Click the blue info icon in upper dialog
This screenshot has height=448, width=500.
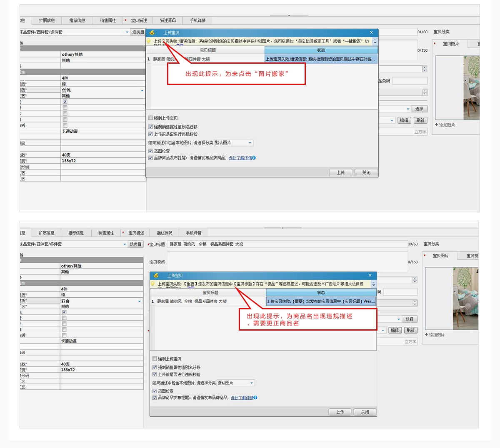[x=254, y=158]
